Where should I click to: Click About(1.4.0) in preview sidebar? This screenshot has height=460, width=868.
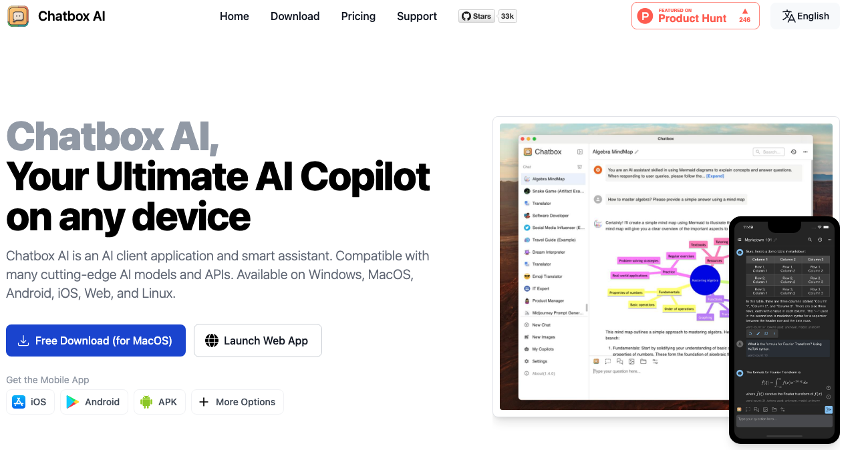coord(553,373)
